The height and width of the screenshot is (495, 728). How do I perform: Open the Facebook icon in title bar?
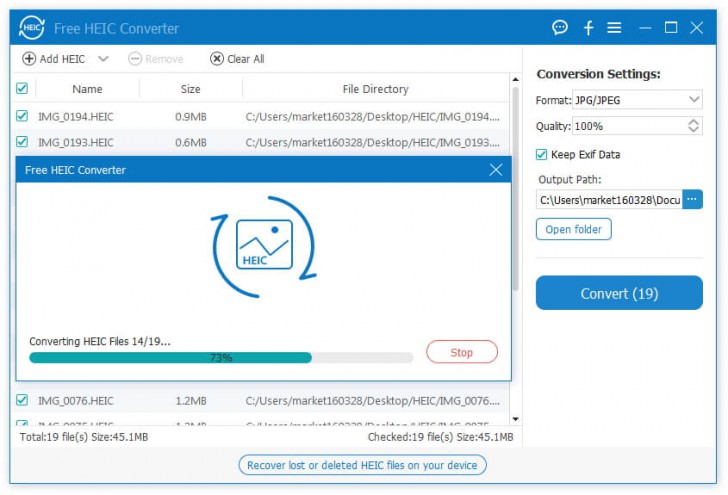(x=588, y=28)
